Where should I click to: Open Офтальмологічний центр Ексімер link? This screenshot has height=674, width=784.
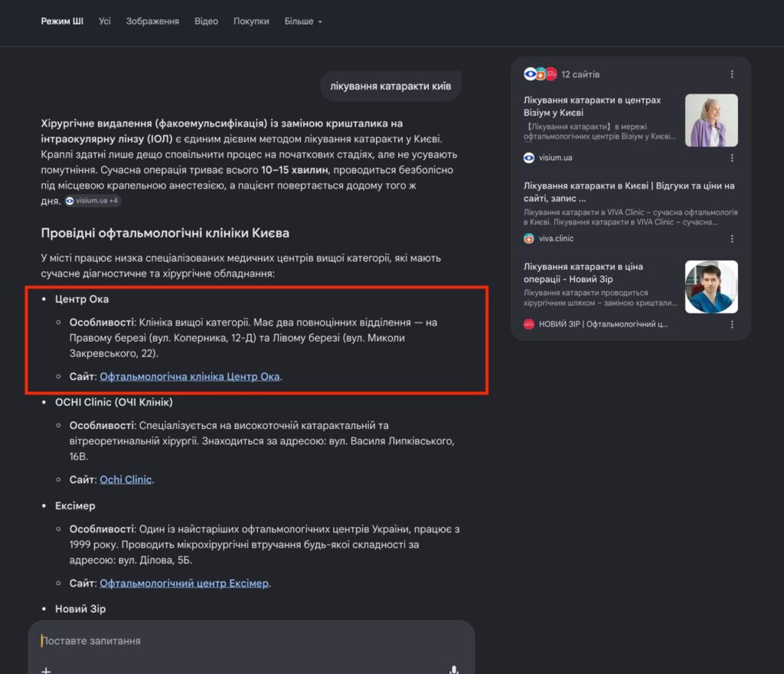[184, 583]
